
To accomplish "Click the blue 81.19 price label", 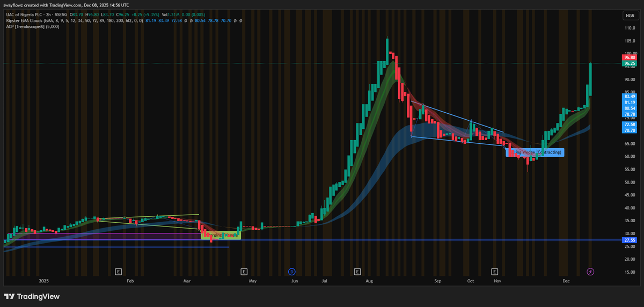I will [x=630, y=103].
